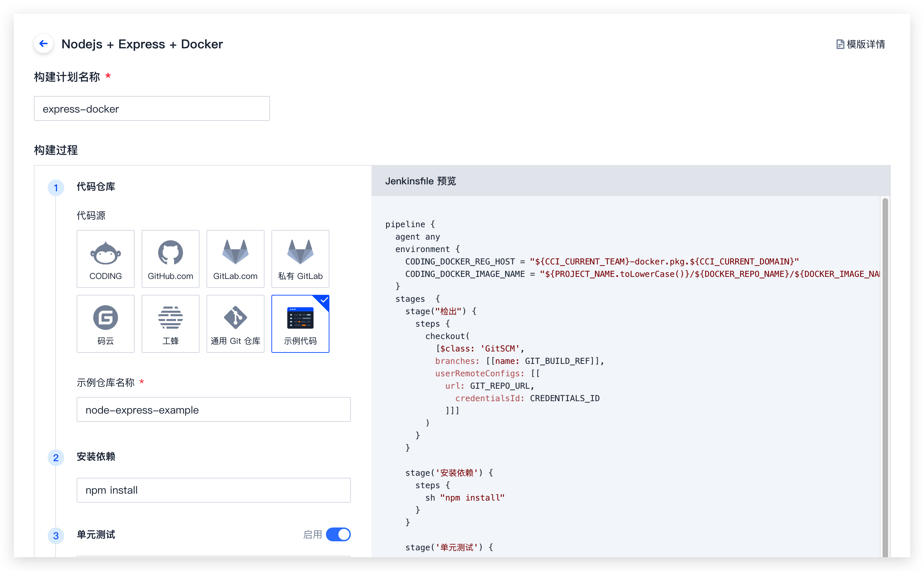Click the 示例仓库名称 label
Image resolution: width=924 pixels, height=571 pixels.
[106, 383]
